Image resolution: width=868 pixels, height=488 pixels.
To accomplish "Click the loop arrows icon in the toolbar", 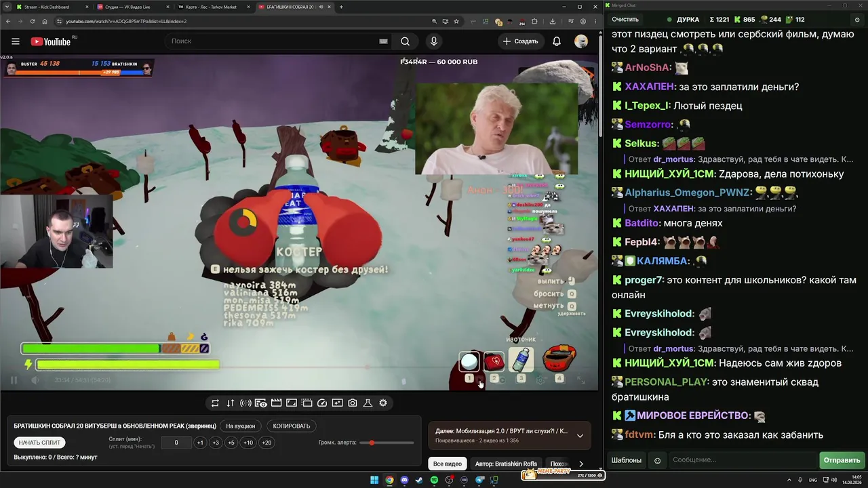I will pyautogui.click(x=215, y=403).
